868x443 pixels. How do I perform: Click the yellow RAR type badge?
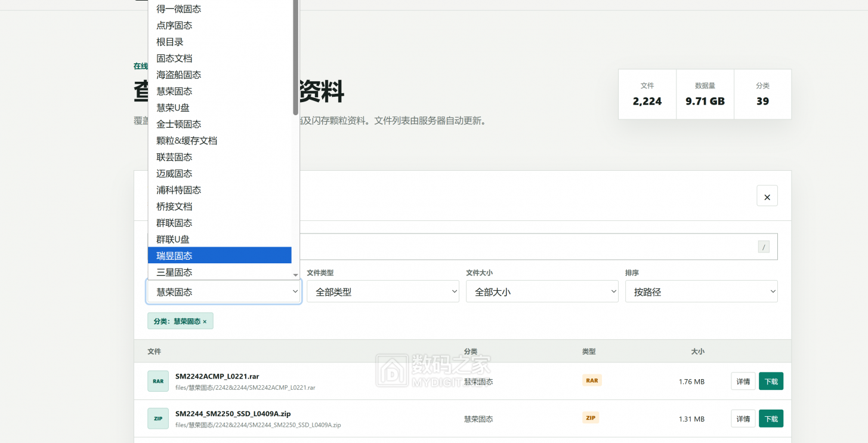point(592,380)
